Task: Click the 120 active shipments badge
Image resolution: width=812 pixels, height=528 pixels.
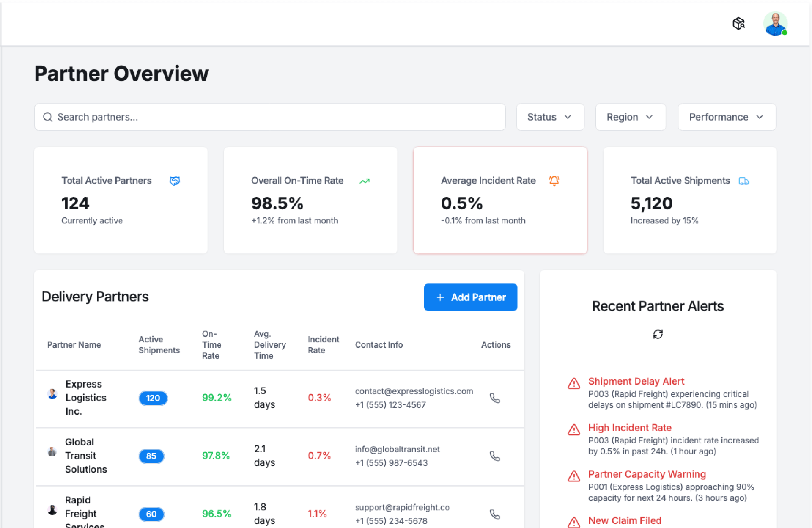Action: (153, 398)
